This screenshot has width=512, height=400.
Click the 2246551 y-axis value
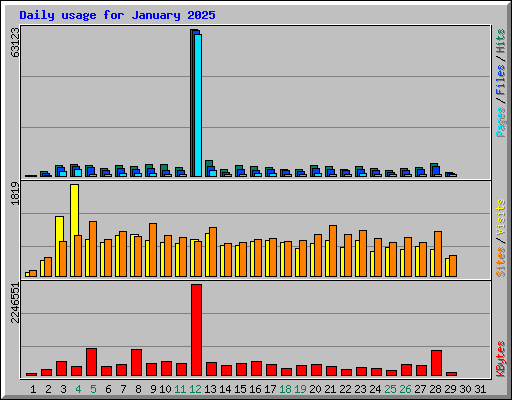(15, 303)
